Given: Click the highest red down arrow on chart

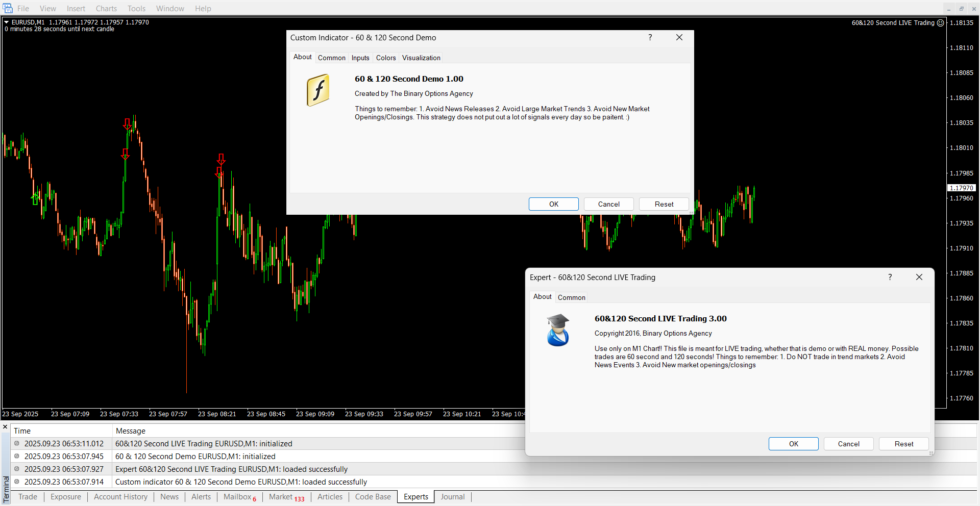Looking at the screenshot, I should tap(128, 124).
